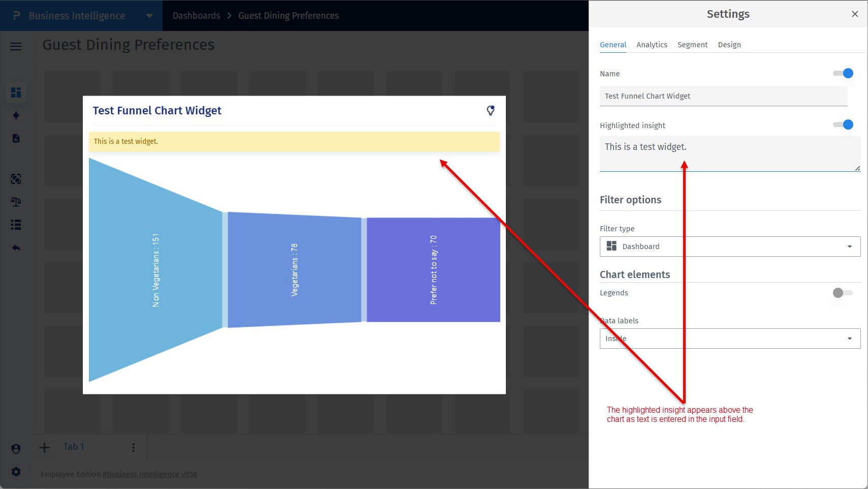Expand the Business Intelligence app dropdown

coord(149,16)
